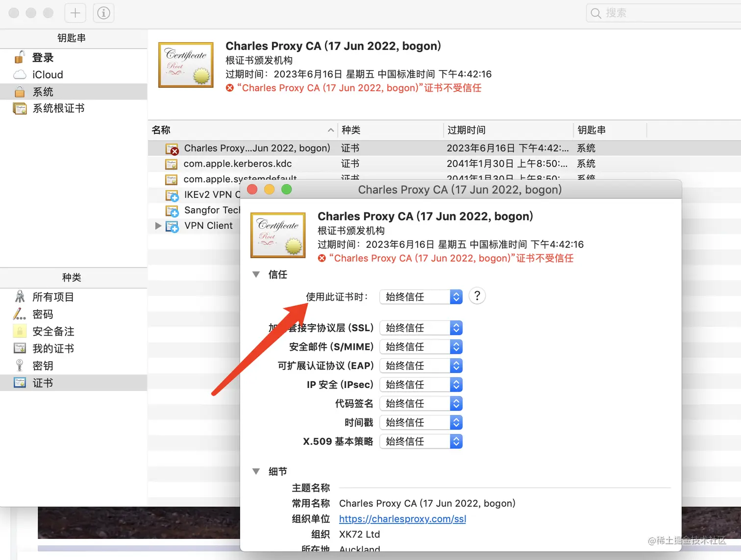Click the 登录 unlocked padlock icon
The width and height of the screenshot is (741, 560).
[20, 57]
